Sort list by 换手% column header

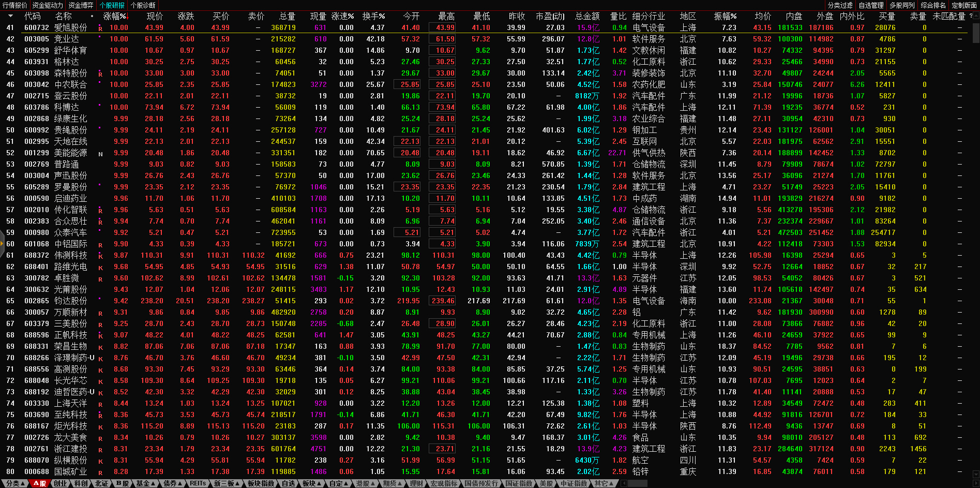pos(373,16)
